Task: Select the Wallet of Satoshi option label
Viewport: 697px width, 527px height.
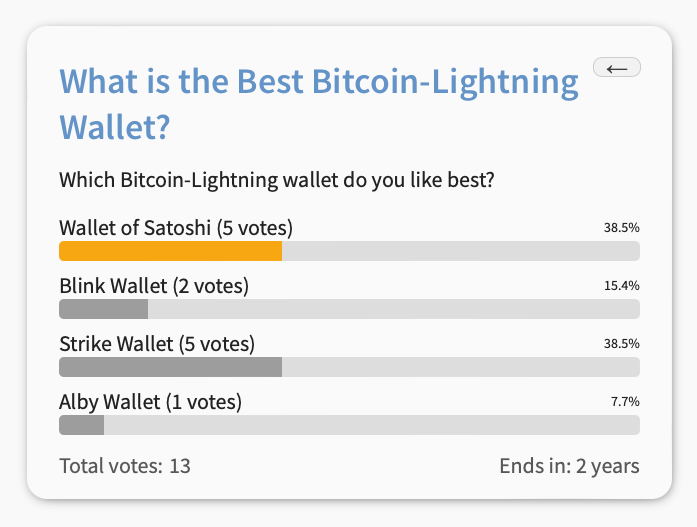Action: (x=175, y=227)
